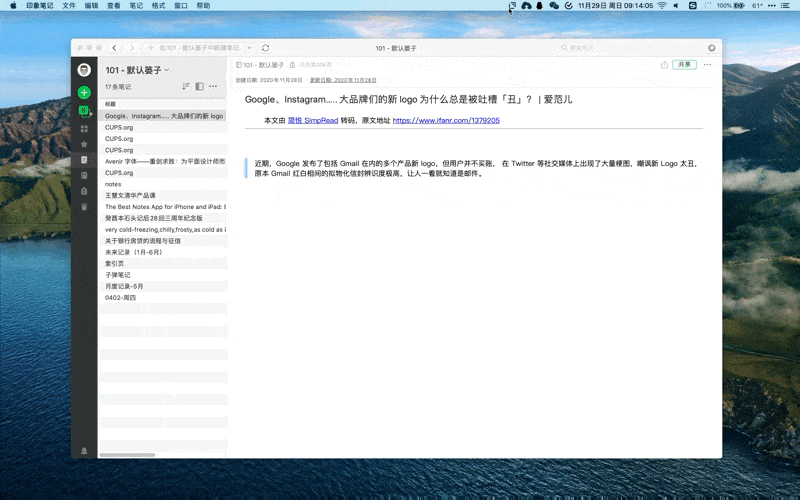Viewport: 800px width, 500px height.
Task: Expand the 101 - 默认簽子 notebook dropdown
Action: pos(167,70)
